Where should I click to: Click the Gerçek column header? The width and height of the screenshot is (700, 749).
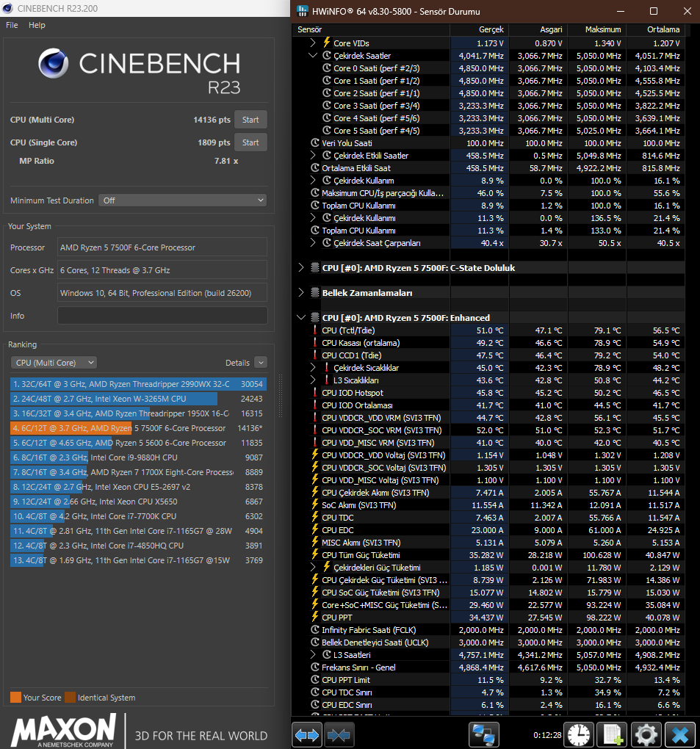[x=479, y=29]
